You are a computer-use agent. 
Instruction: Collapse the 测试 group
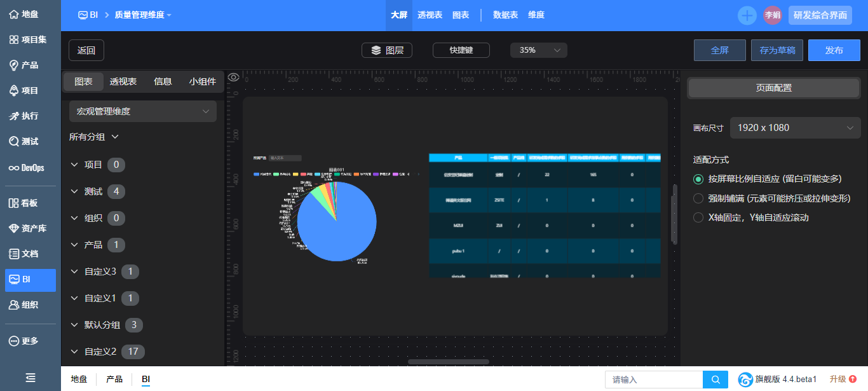74,191
